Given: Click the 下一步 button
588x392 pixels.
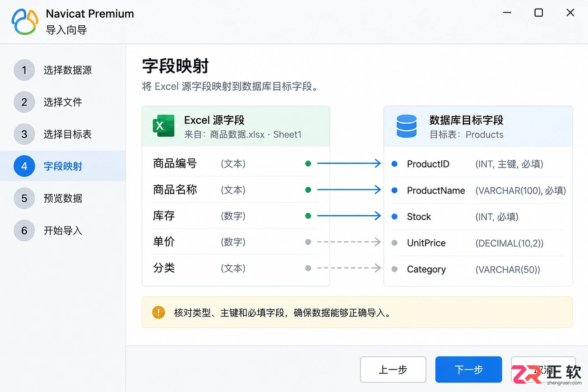Looking at the screenshot, I should point(468,370).
